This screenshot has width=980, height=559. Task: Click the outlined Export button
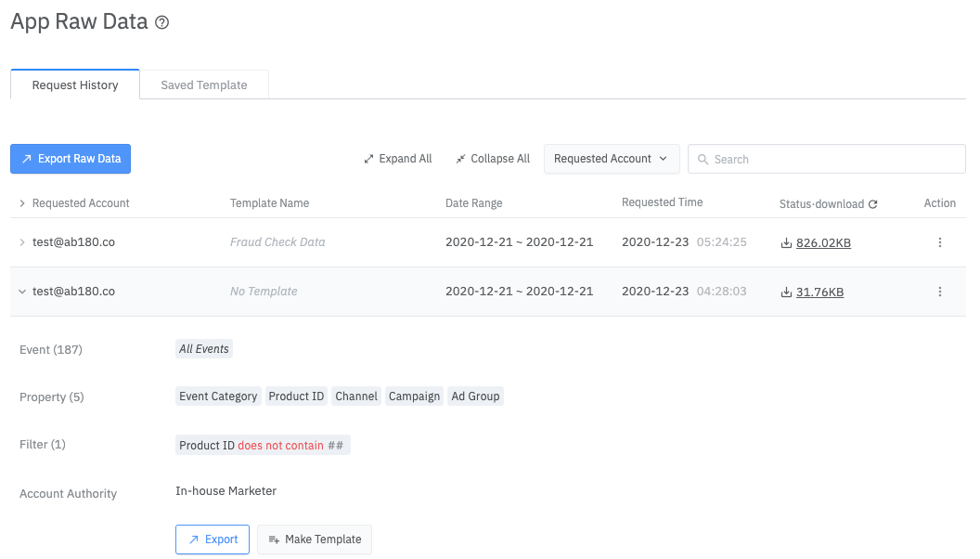[x=213, y=539]
